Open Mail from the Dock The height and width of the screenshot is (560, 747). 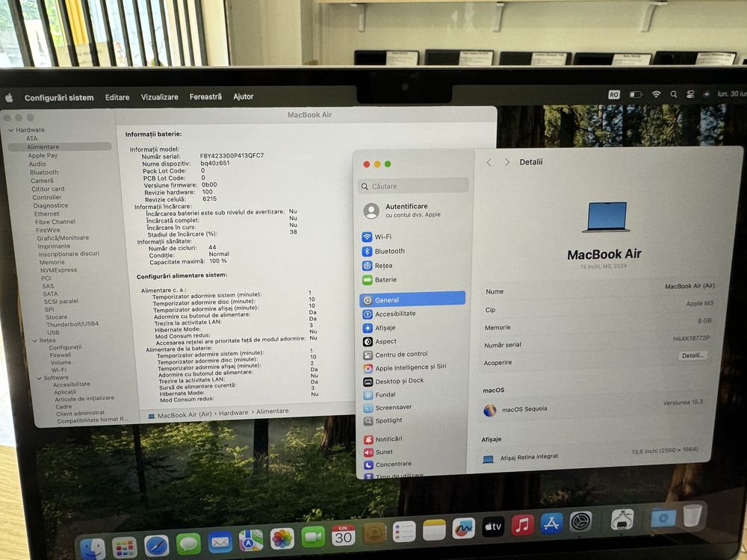click(220, 542)
